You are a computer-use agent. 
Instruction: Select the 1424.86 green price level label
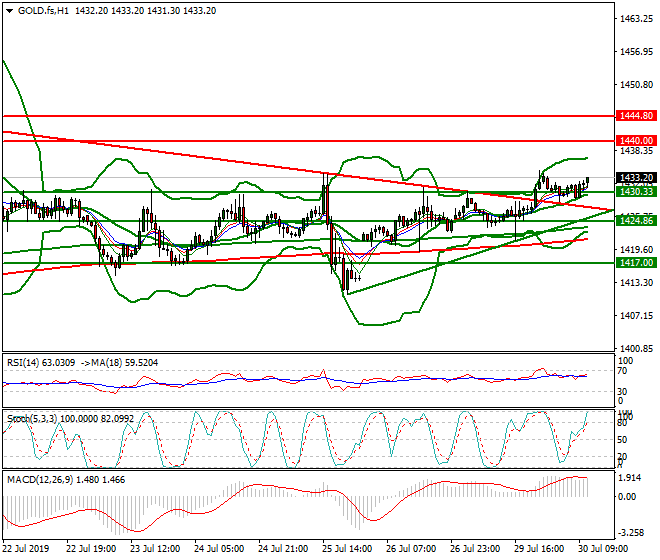(636, 221)
